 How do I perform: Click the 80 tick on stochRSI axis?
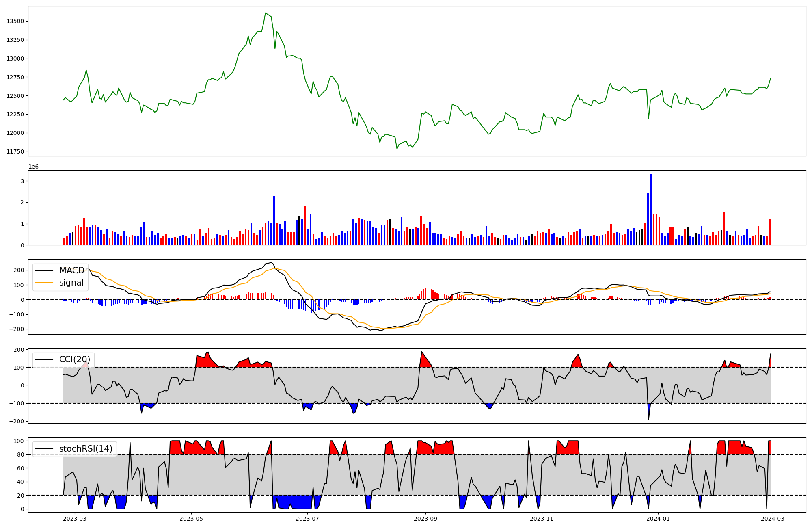22,454
